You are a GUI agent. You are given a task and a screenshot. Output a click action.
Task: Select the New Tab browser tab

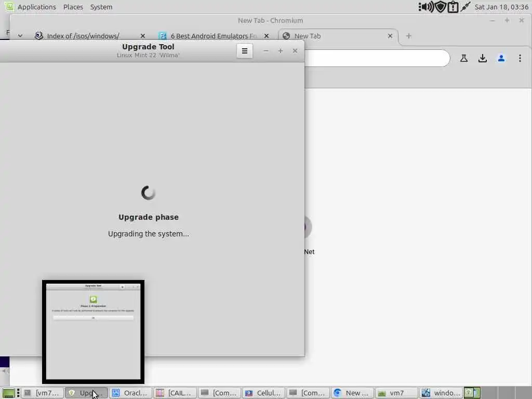pos(338,36)
